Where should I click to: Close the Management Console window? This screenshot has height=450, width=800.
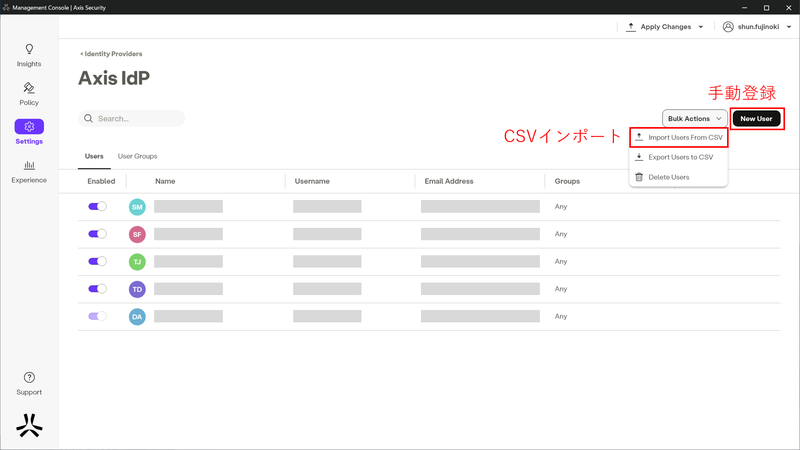[x=788, y=7]
